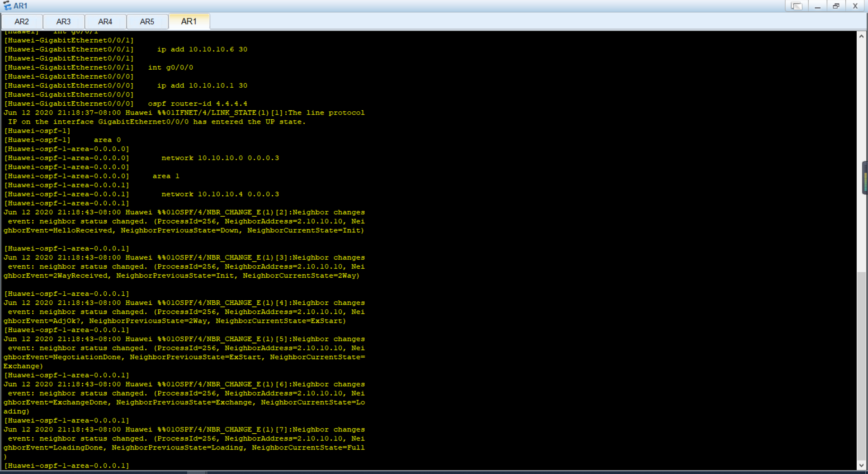Switch to the AR3 terminal tab
The width and height of the screenshot is (868, 474).
point(63,21)
